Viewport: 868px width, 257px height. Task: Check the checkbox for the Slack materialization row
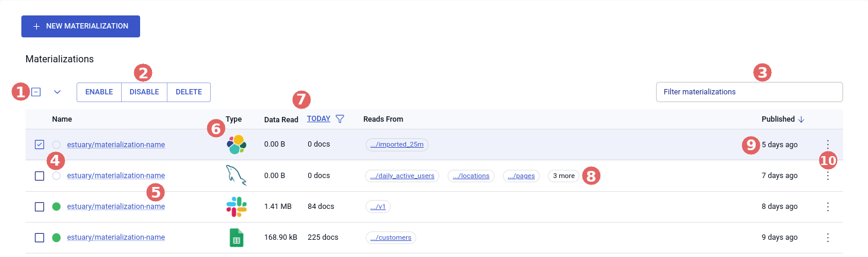pyautogui.click(x=40, y=207)
